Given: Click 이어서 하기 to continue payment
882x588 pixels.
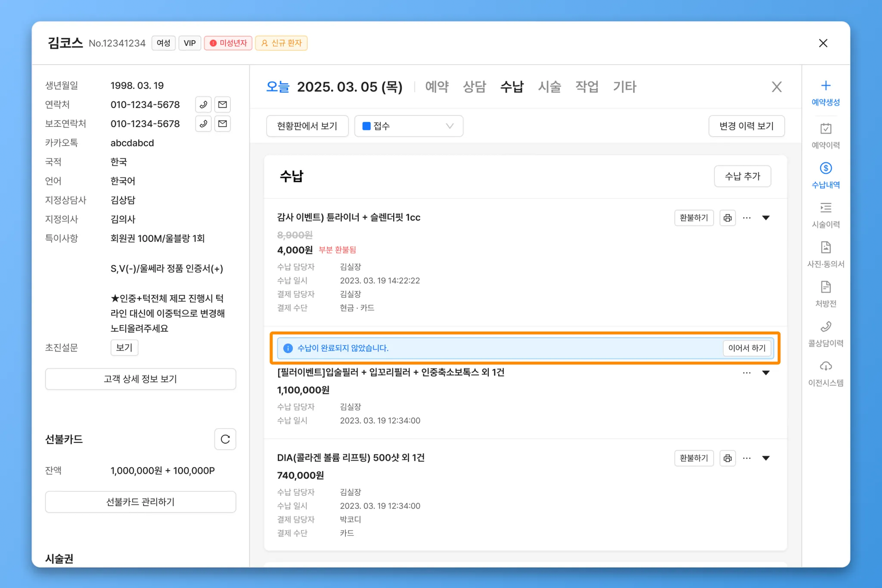Looking at the screenshot, I should (x=746, y=348).
